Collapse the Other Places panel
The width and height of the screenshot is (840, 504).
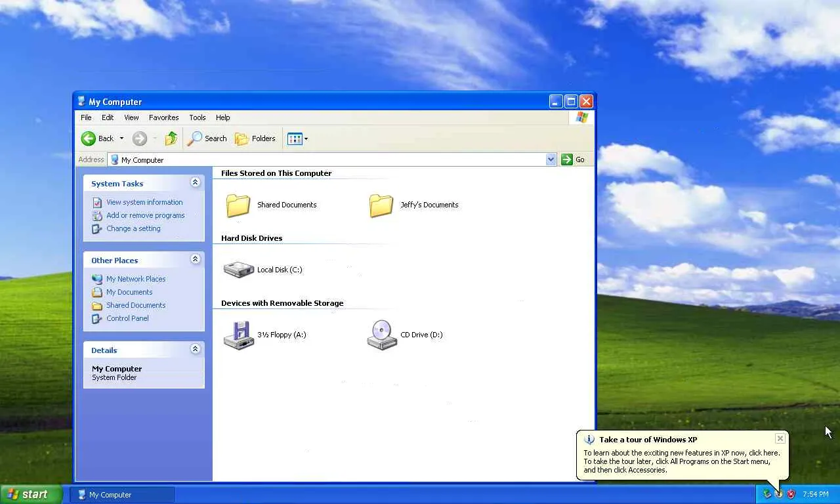coord(195,259)
